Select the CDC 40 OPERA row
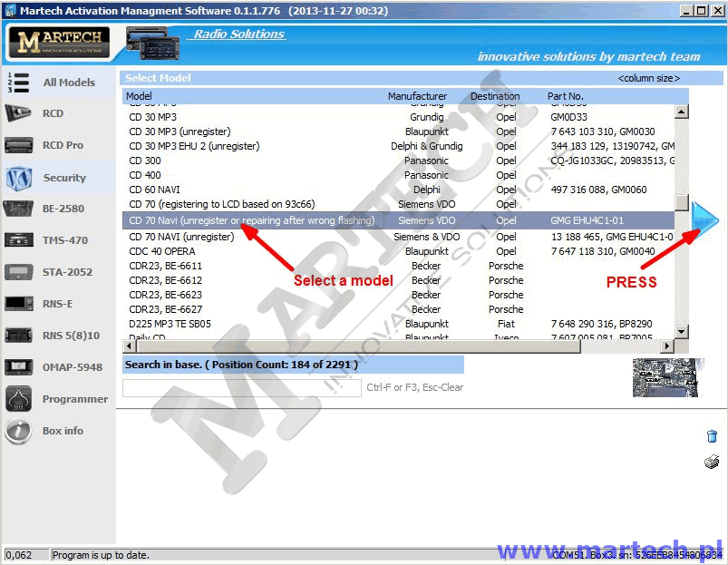 pyautogui.click(x=398, y=251)
